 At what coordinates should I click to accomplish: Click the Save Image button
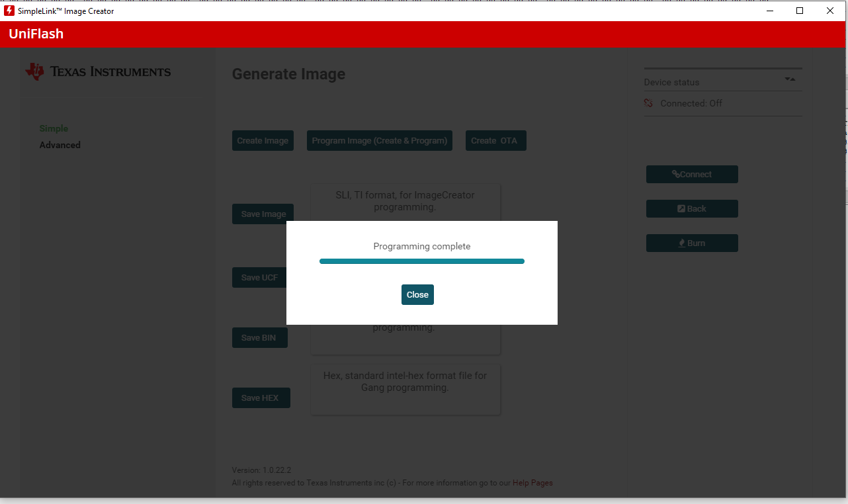point(263,214)
